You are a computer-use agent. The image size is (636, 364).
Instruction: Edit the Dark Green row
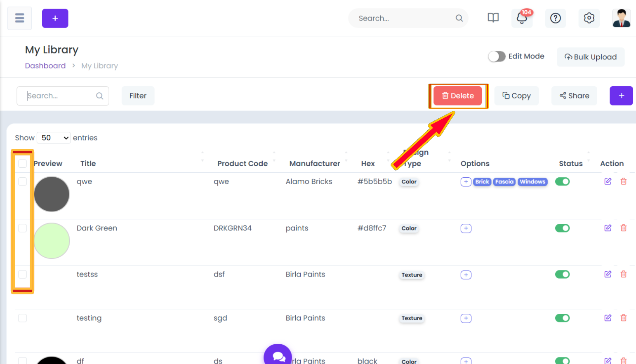(608, 228)
